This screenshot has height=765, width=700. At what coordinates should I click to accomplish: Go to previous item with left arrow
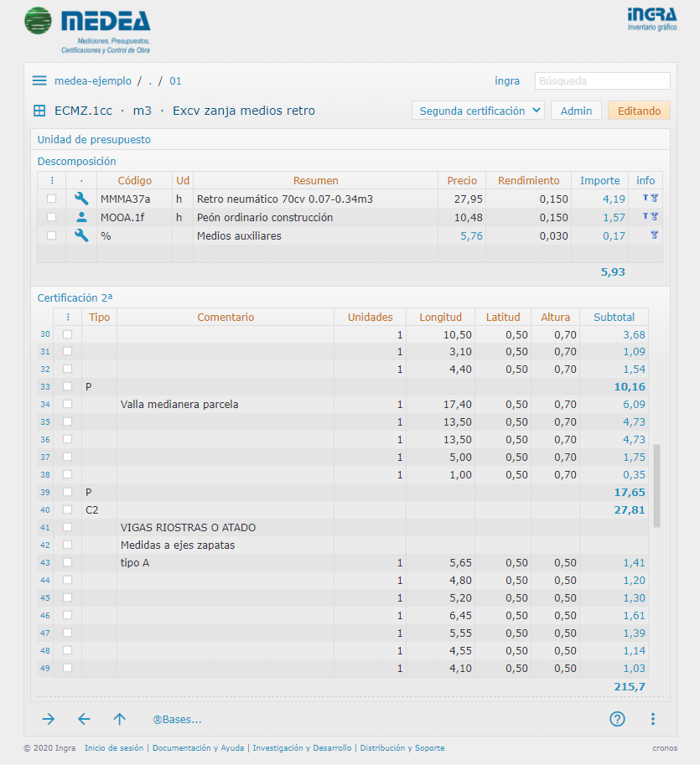tap(84, 719)
